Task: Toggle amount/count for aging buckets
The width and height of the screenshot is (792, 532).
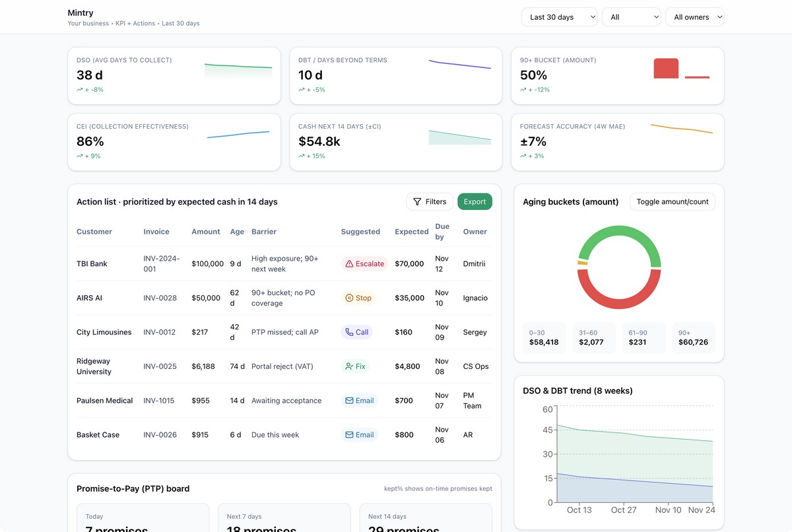Action: point(672,202)
